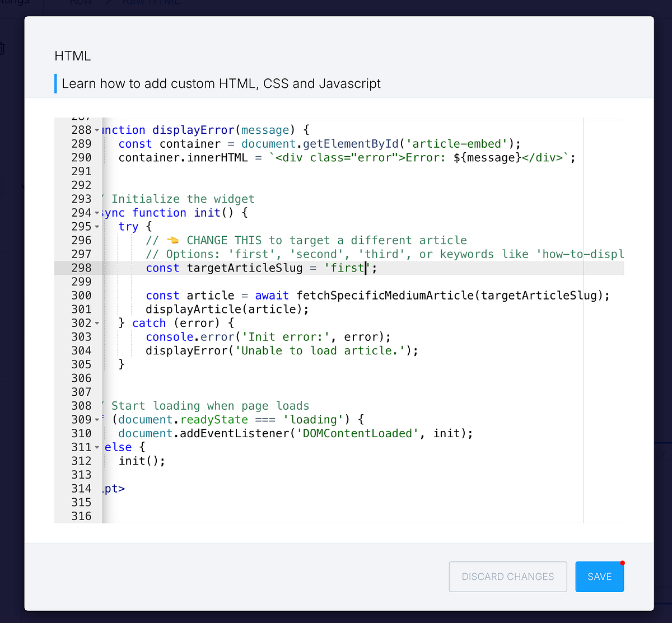Viewport: 672px width, 623px height.
Task: Click the HTML dialog title
Action: click(x=72, y=56)
